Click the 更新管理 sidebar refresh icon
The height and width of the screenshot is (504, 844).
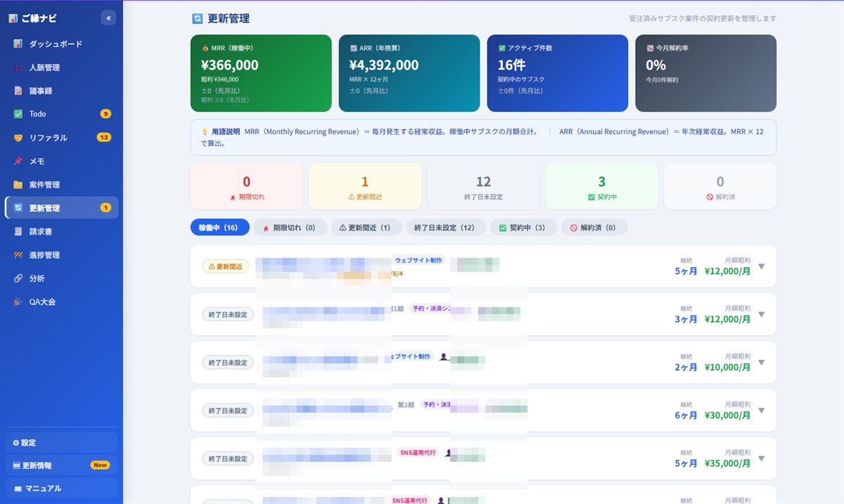18,208
